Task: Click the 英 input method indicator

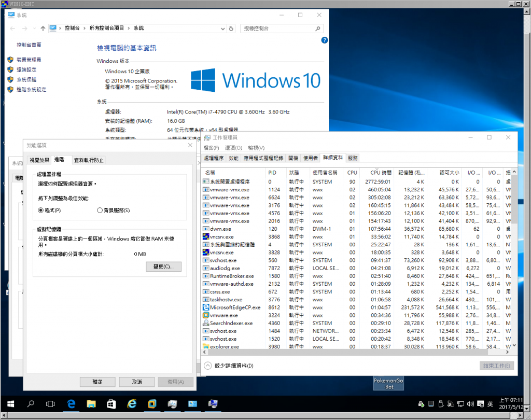Action: [491, 404]
